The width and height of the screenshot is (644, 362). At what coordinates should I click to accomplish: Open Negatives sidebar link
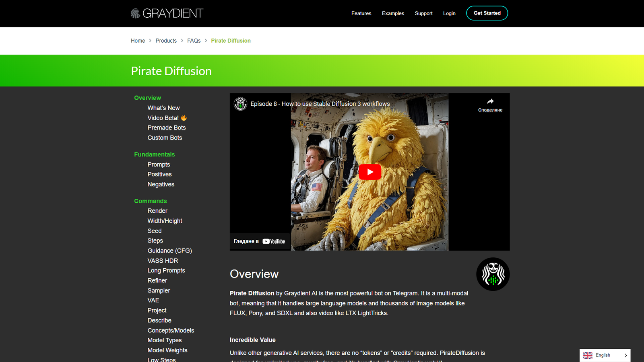tap(161, 184)
